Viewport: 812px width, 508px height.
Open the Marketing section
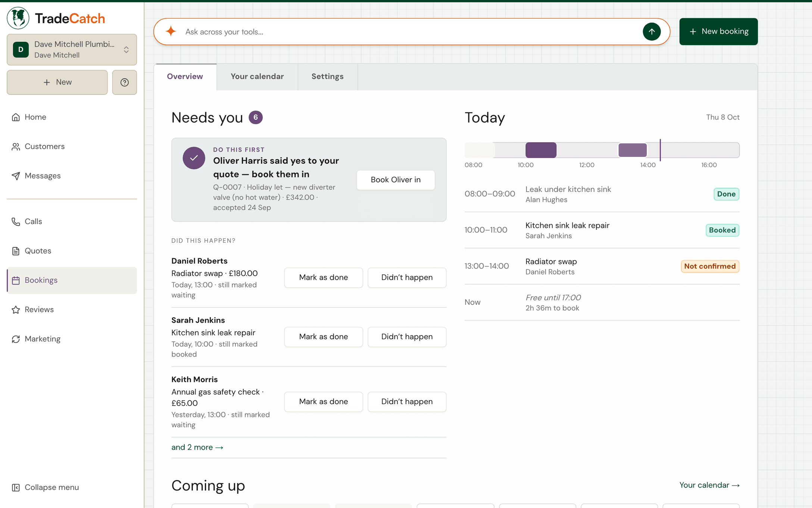[72, 339]
